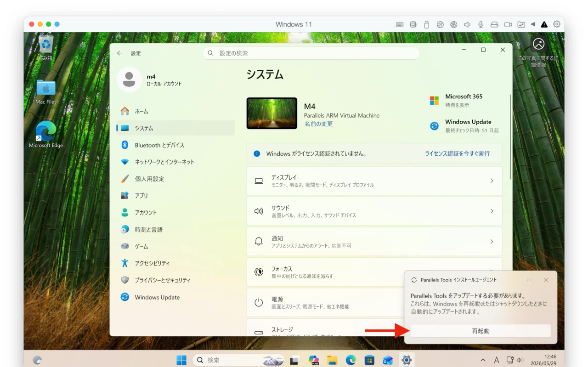Click the hard disk icon in Parallels title bar
588x367 pixels.
coord(494,24)
